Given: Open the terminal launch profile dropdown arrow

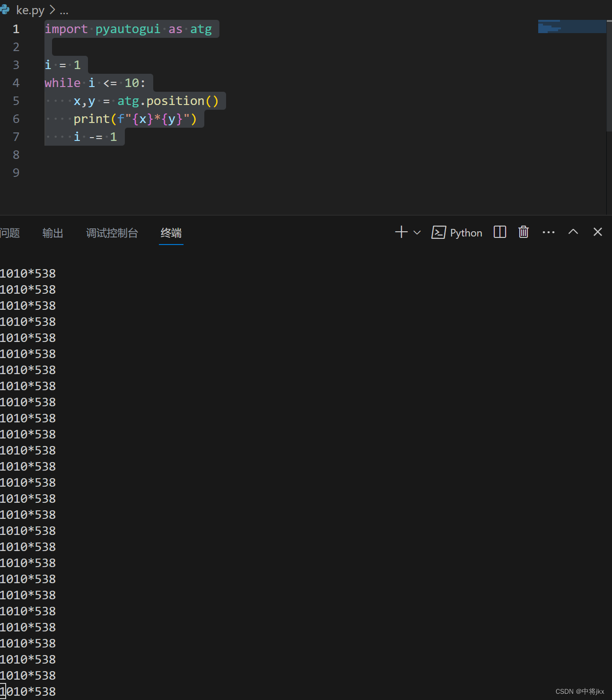Looking at the screenshot, I should coord(417,232).
